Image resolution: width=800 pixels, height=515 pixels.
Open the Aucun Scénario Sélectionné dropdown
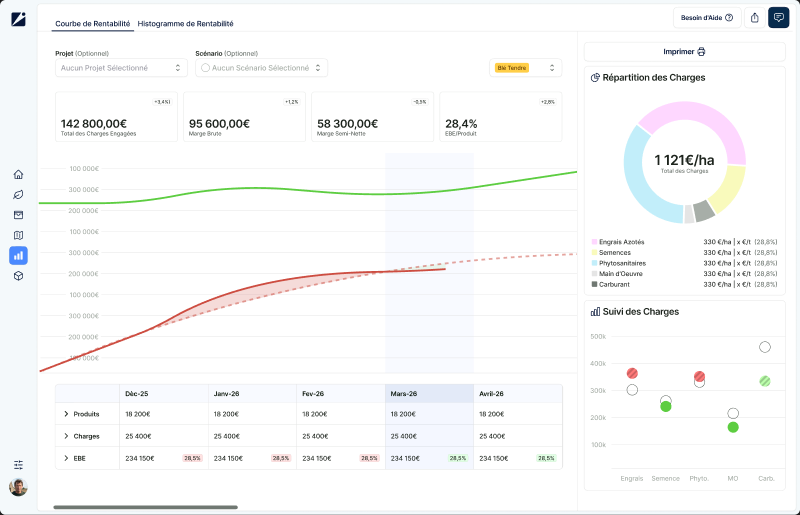tap(261, 68)
